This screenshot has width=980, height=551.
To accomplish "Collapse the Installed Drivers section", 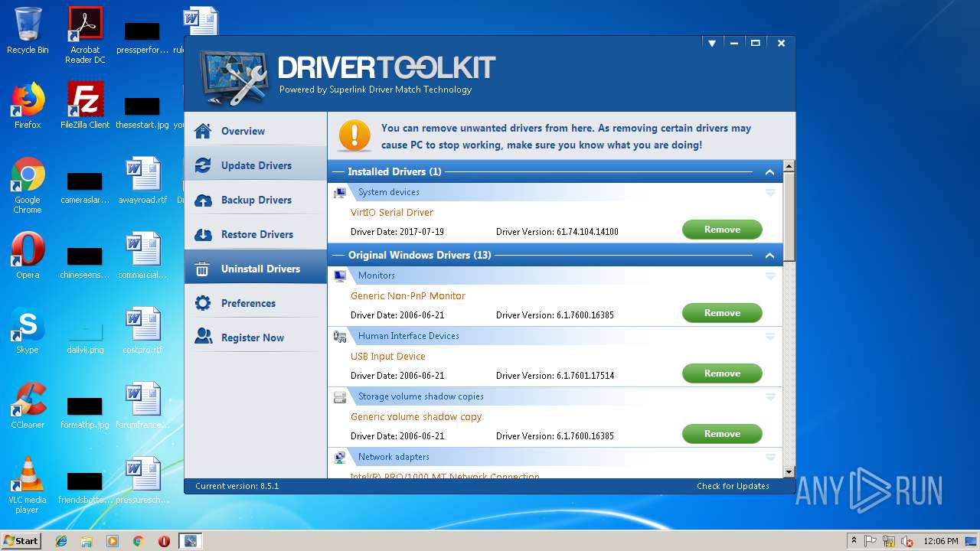I will tap(769, 172).
